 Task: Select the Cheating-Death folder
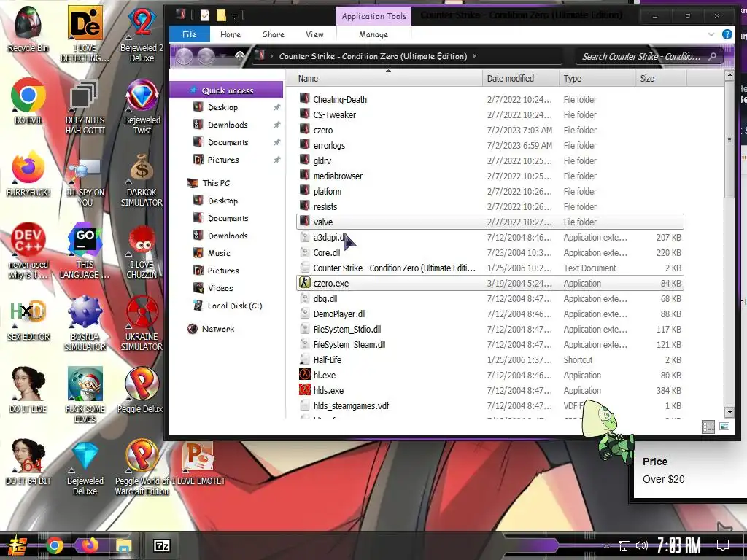[x=489, y=99]
